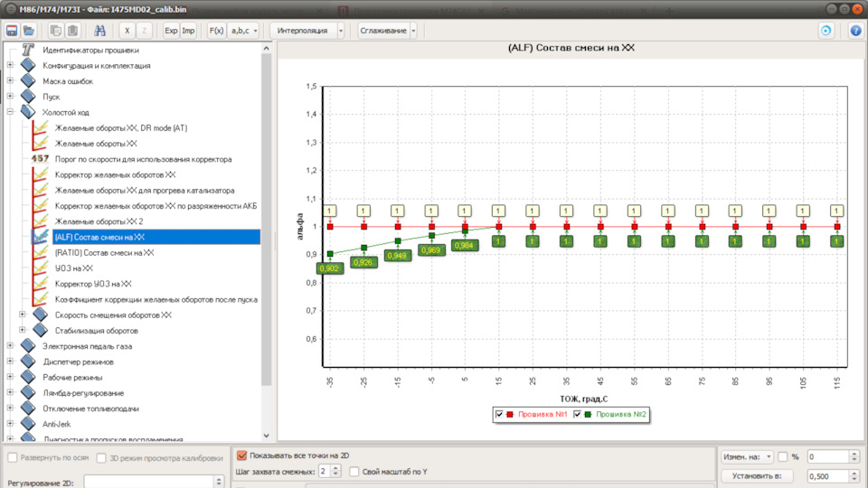The width and height of the screenshot is (868, 488).
Task: Toggle Развернуть по осям checkbox
Action: pyautogui.click(x=12, y=457)
